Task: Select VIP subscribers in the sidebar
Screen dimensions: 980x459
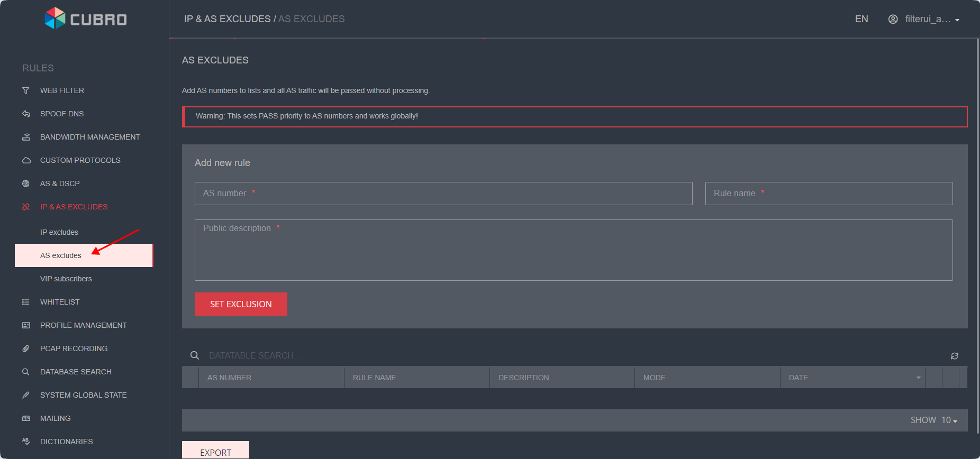Action: 66,279
